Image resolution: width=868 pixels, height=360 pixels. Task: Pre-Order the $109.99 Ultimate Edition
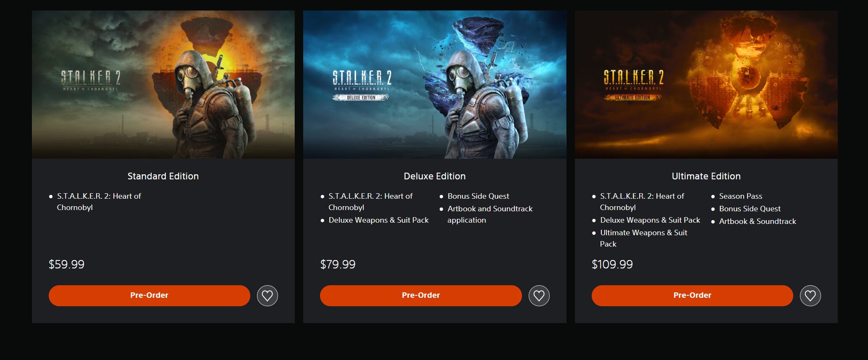coord(692,296)
